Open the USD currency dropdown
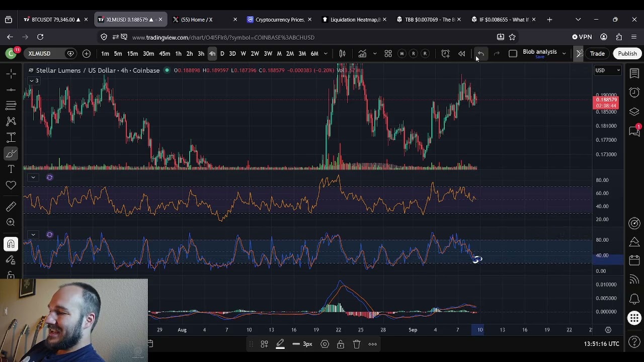Image resolution: width=644 pixels, height=362 pixels. [607, 70]
